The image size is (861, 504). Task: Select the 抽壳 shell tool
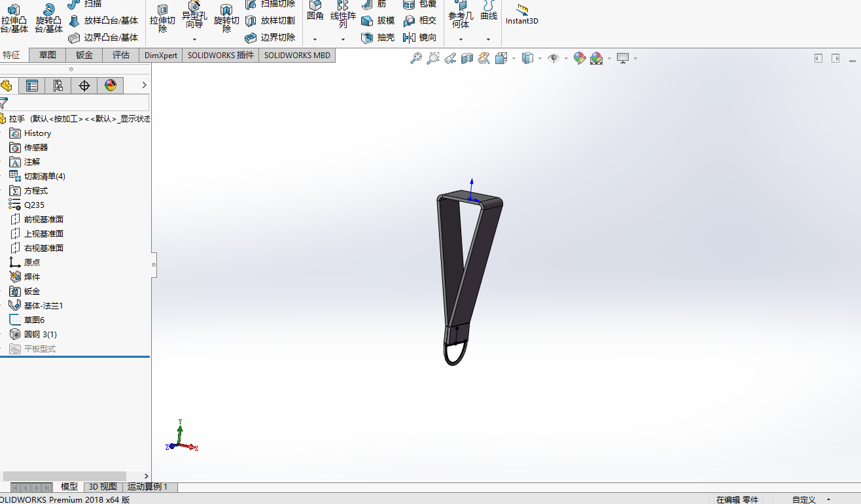point(378,38)
